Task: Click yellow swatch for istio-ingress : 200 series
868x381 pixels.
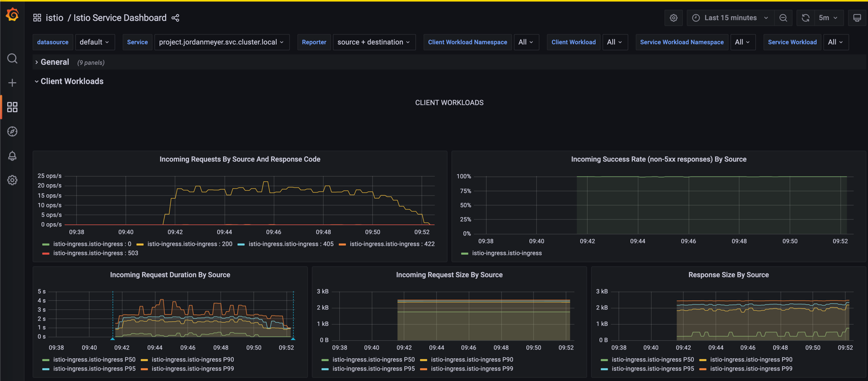Action: (140, 245)
